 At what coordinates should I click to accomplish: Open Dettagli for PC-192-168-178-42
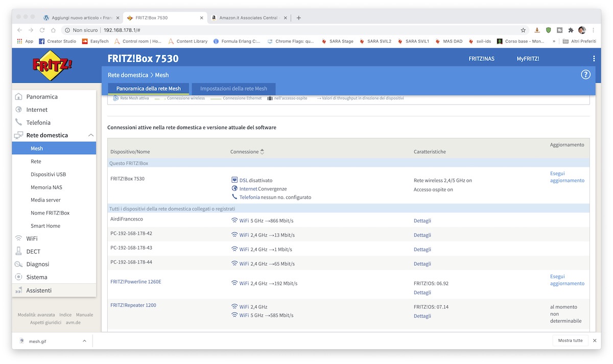pyautogui.click(x=422, y=235)
